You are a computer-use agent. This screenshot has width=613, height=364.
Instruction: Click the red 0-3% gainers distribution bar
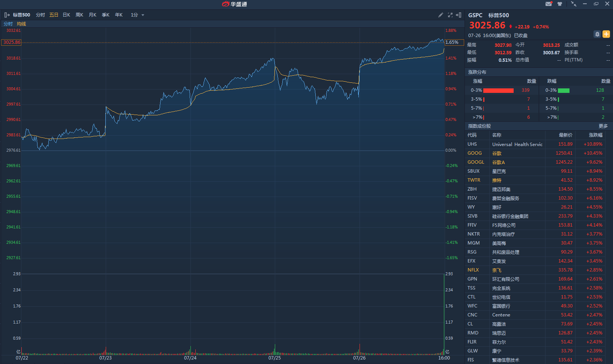(x=498, y=90)
